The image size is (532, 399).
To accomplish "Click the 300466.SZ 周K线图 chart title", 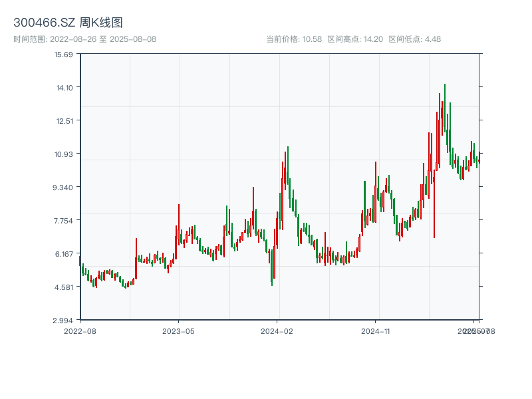I will [x=68, y=23].
